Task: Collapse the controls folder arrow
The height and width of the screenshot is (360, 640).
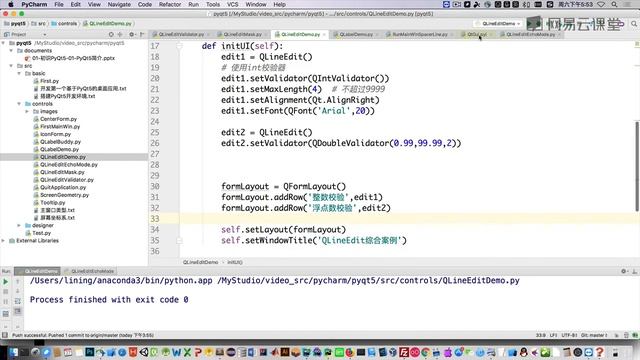Action: coord(19,104)
